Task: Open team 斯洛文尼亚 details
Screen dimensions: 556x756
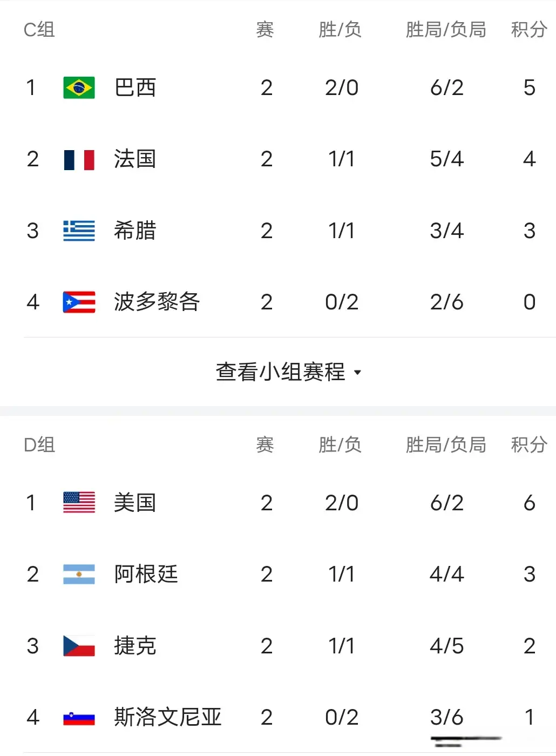Action: pos(167,718)
